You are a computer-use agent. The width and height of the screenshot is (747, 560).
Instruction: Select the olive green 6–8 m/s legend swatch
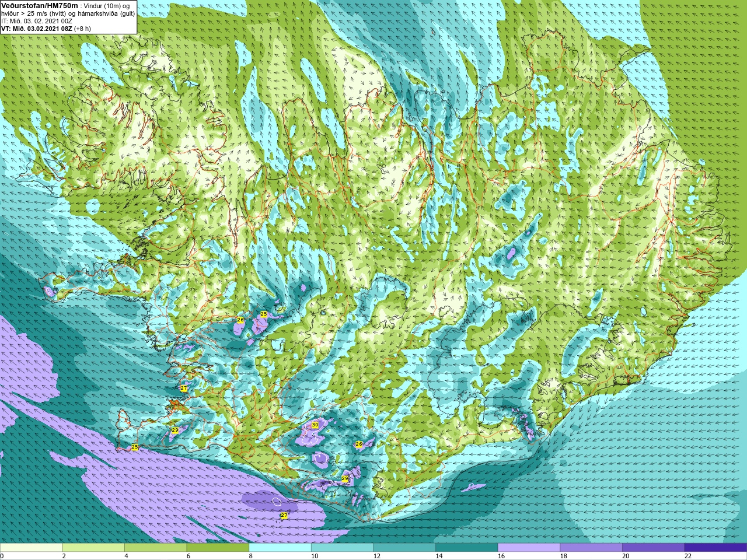tap(218, 547)
